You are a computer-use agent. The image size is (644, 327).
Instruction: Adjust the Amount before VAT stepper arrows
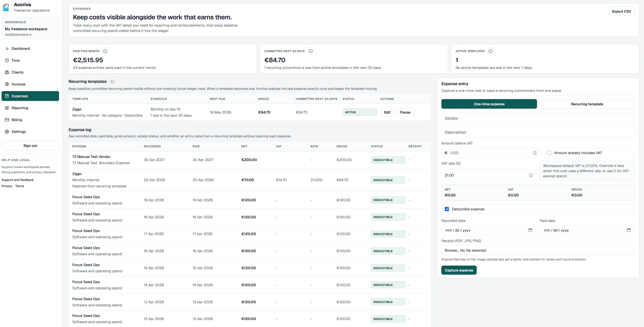535,153
